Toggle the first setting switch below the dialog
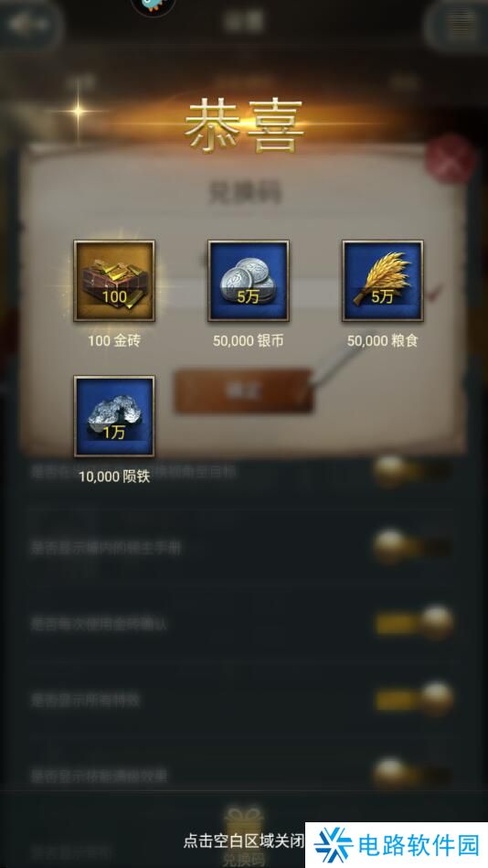Image resolution: width=488 pixels, height=868 pixels. (413, 473)
